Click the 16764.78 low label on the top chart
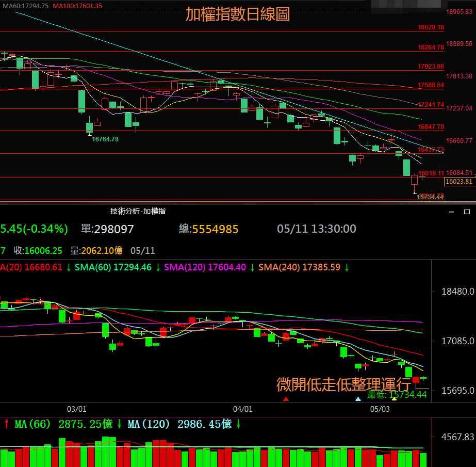Image resolution: width=476 pixels, height=467 pixels. (105, 139)
